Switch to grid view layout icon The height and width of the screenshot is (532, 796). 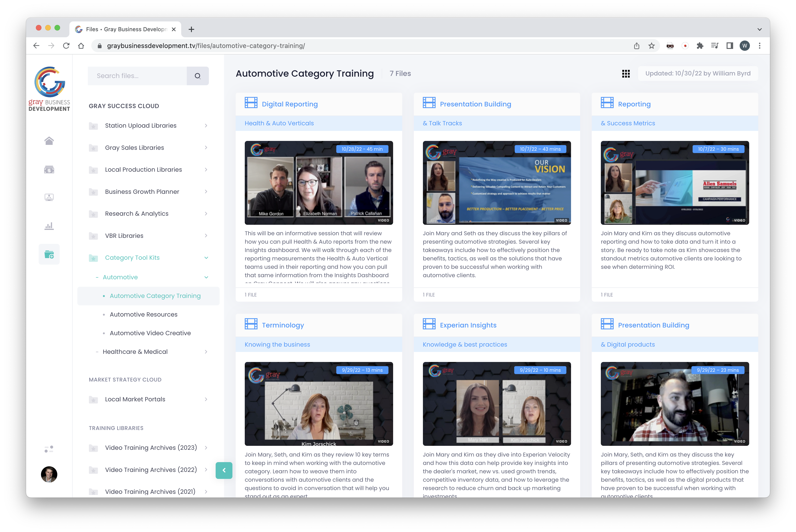coord(626,74)
